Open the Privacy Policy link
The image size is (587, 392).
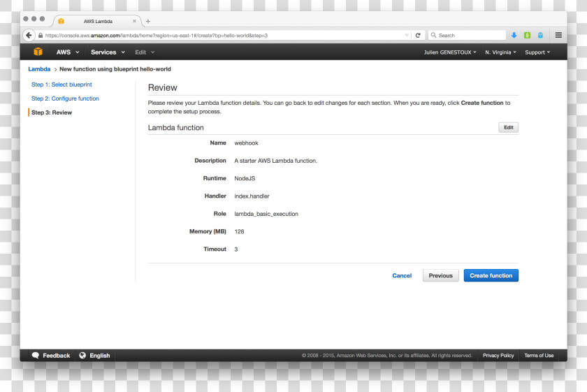(x=498, y=355)
